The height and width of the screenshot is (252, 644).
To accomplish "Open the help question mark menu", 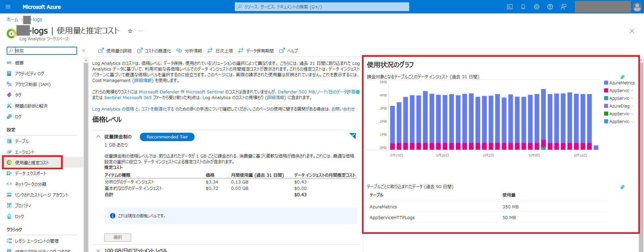I will tap(550, 7).
